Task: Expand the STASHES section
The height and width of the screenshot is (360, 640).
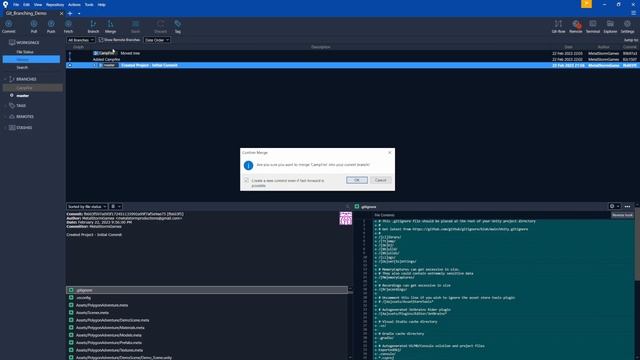Action: click(x=5, y=128)
